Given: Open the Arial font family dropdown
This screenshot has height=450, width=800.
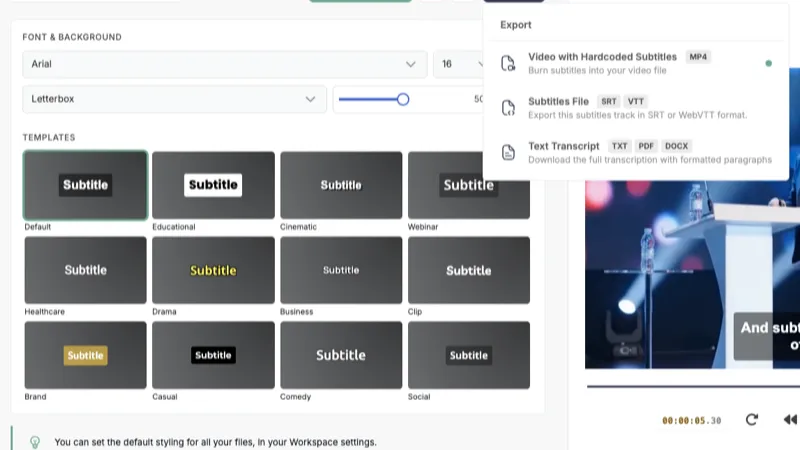Looking at the screenshot, I should pyautogui.click(x=224, y=64).
